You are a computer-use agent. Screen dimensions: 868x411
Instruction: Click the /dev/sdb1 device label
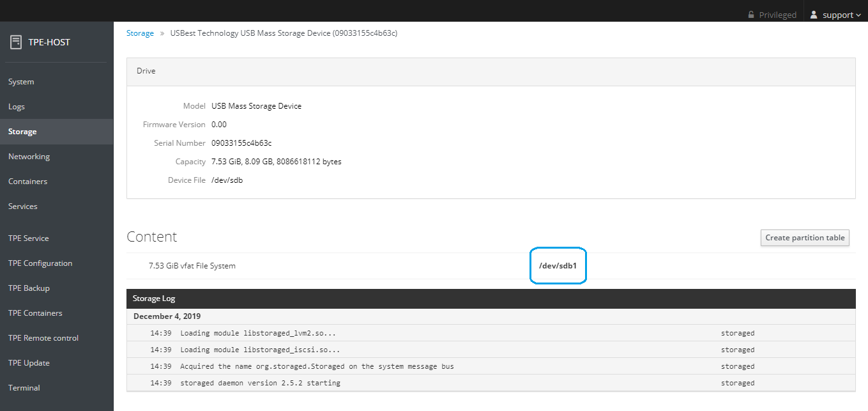click(558, 265)
